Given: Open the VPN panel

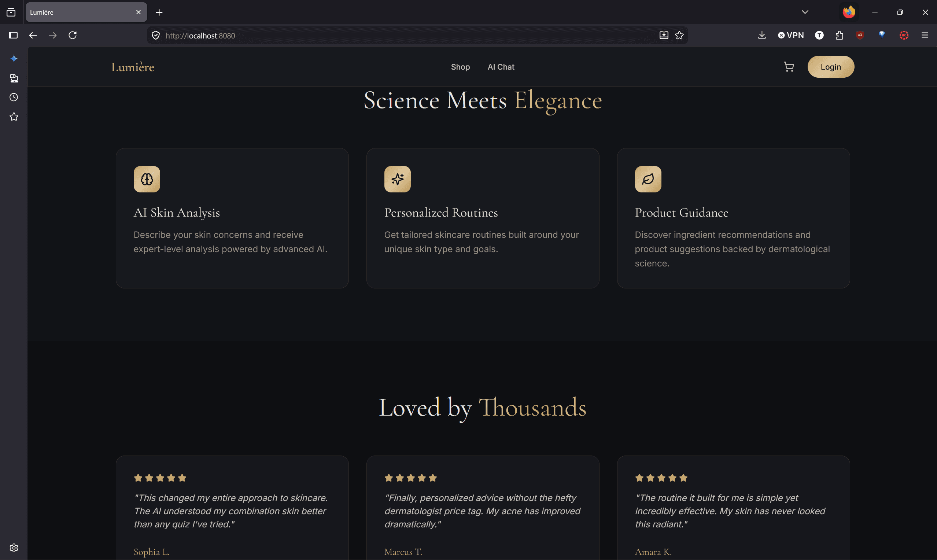Looking at the screenshot, I should point(791,35).
